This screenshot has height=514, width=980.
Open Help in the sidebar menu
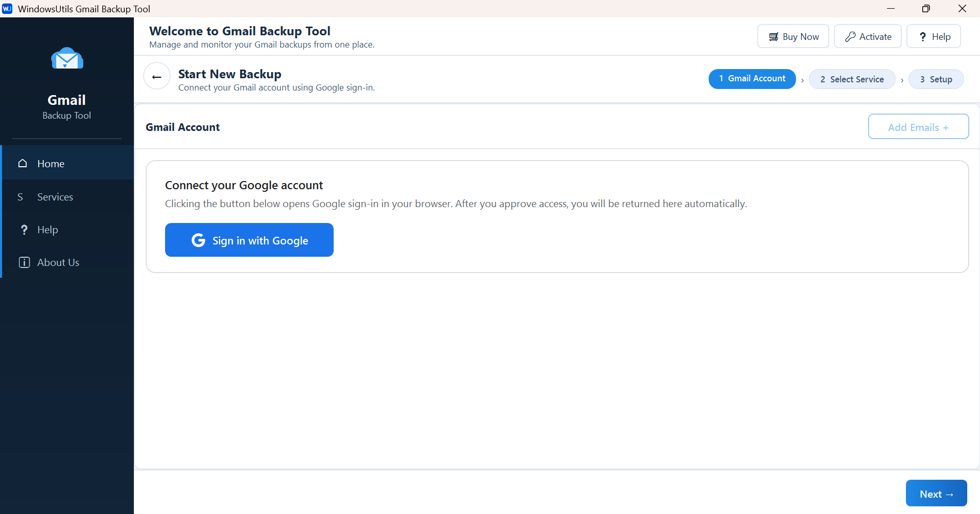[x=68, y=230]
